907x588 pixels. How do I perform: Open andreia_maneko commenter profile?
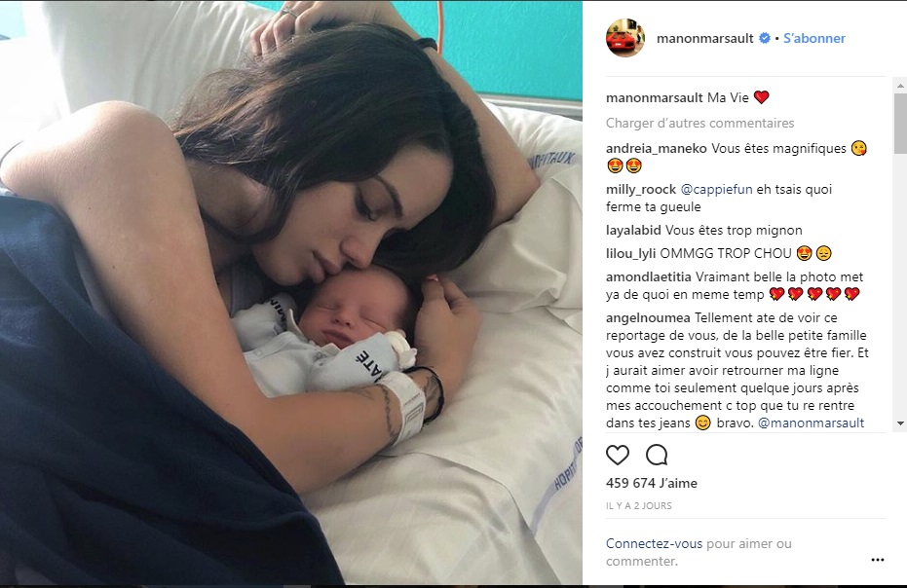656,149
